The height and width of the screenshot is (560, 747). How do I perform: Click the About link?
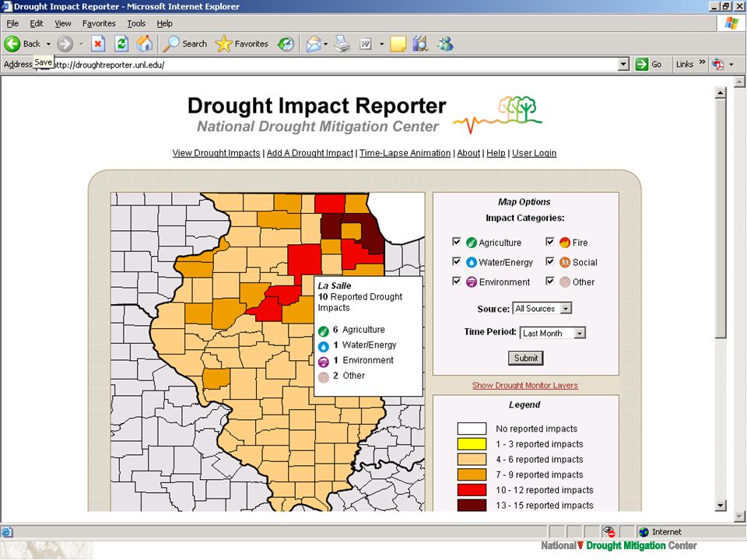pos(468,153)
